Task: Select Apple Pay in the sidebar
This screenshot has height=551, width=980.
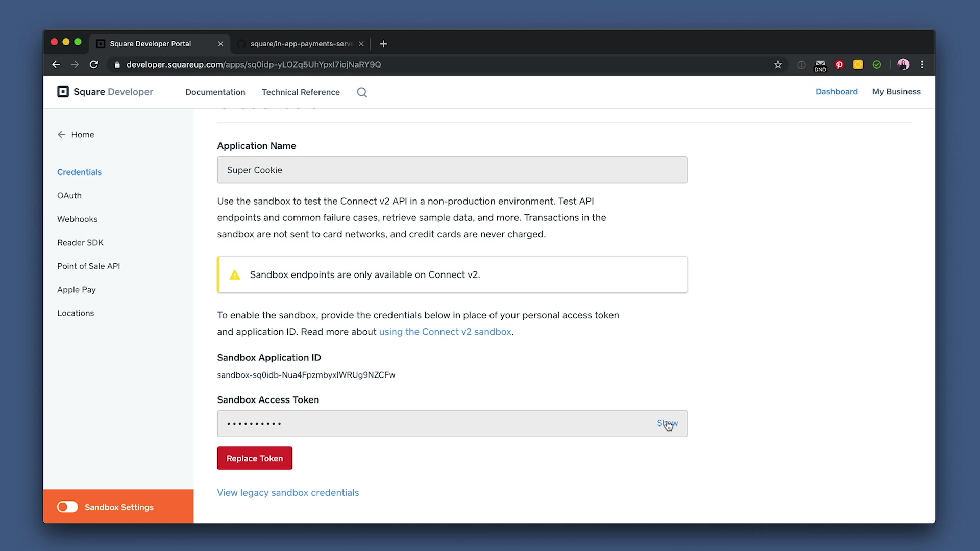Action: (x=77, y=290)
